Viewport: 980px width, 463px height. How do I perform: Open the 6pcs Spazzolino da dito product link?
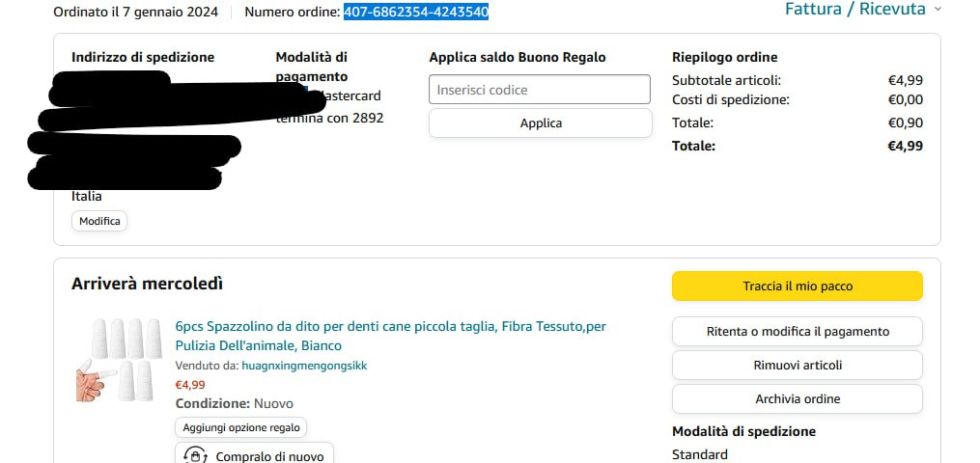tap(391, 336)
